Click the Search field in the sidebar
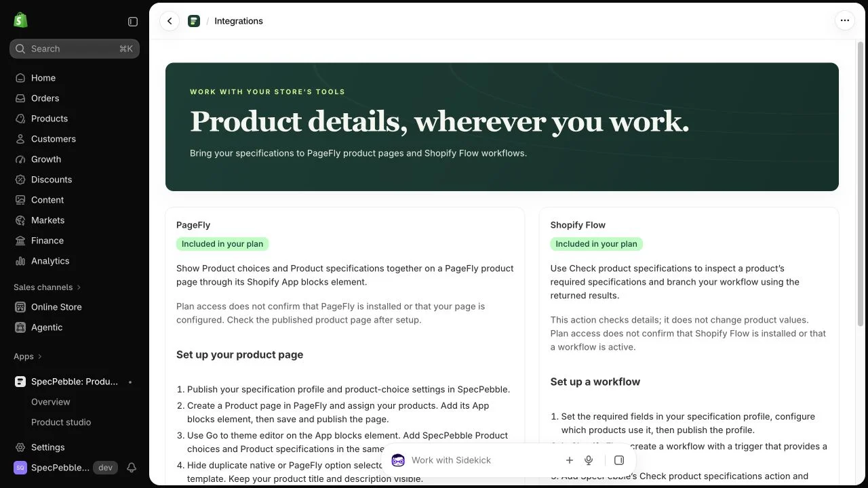The image size is (868, 488). [75, 49]
